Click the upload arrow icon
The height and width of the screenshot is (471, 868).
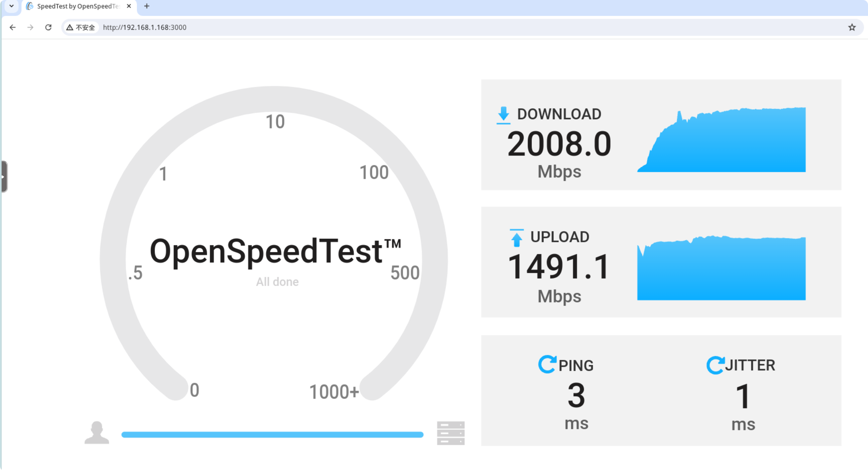[516, 237]
